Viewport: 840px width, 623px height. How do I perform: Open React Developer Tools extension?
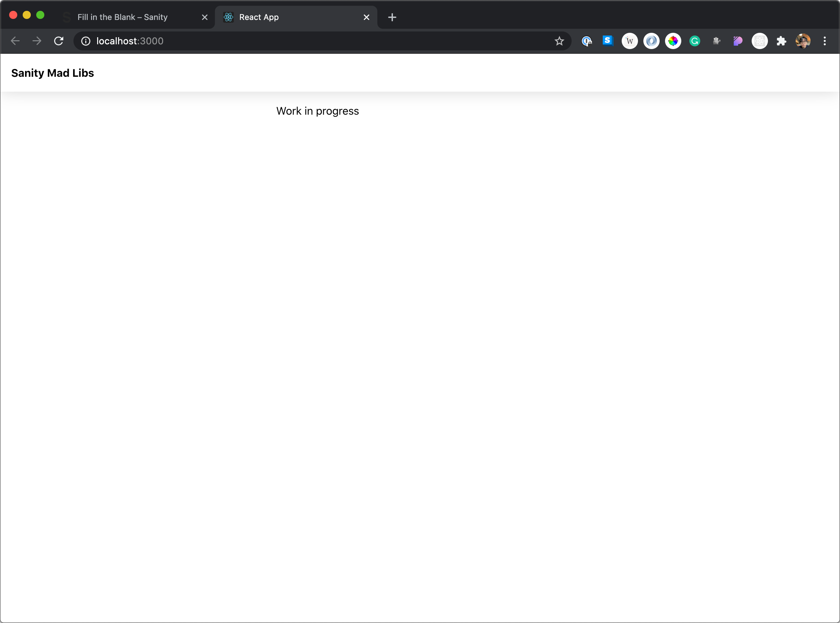pos(760,41)
